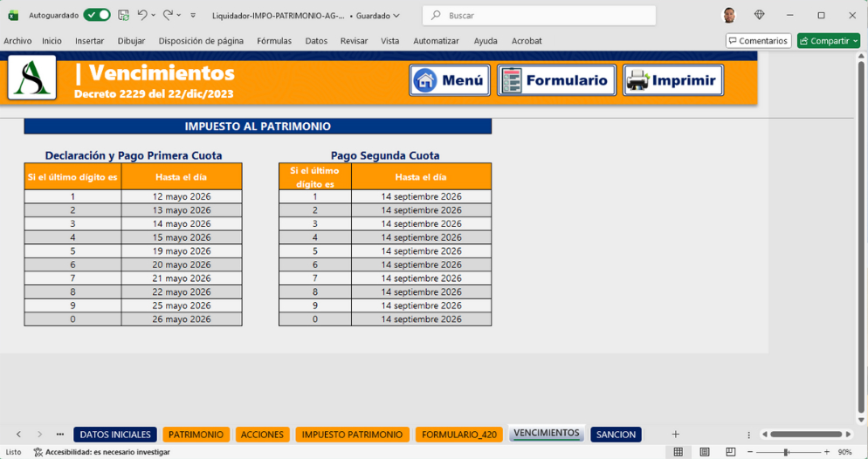
Task: Open the Acrobat ribbon tab
Action: tap(527, 41)
